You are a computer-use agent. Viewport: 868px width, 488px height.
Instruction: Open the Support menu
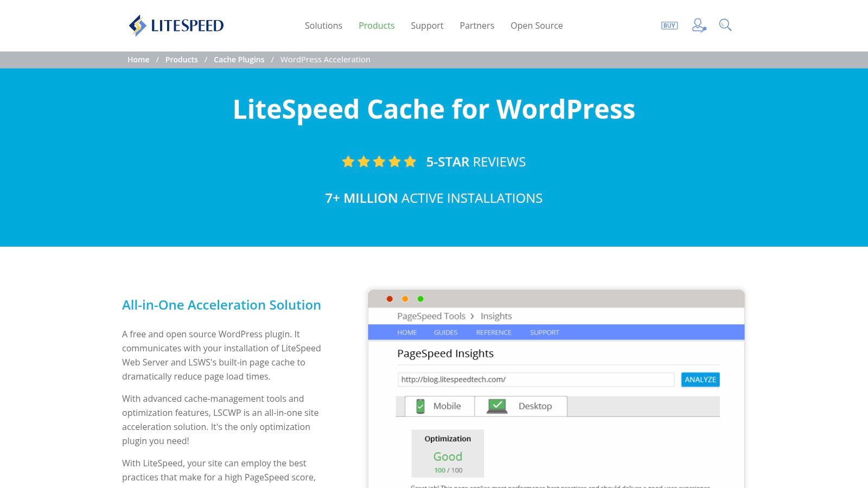click(x=427, y=25)
